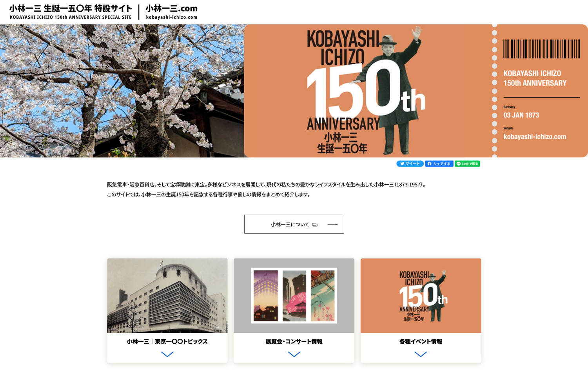588x392 pixels.
Task: Click the Twitter tweet share button
Action: coord(410,164)
